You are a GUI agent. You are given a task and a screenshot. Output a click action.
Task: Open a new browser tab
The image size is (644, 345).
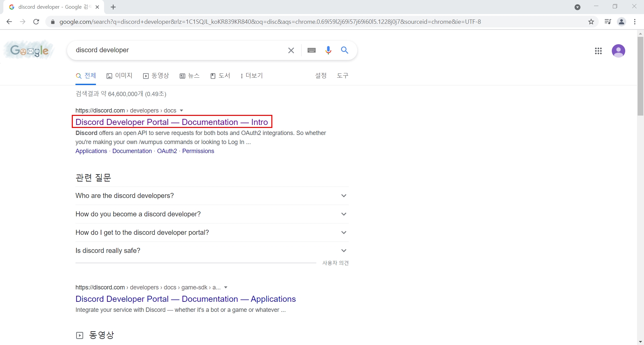pos(113,7)
